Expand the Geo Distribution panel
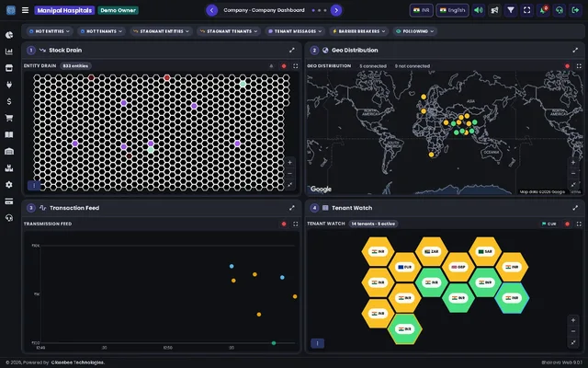 (575, 50)
